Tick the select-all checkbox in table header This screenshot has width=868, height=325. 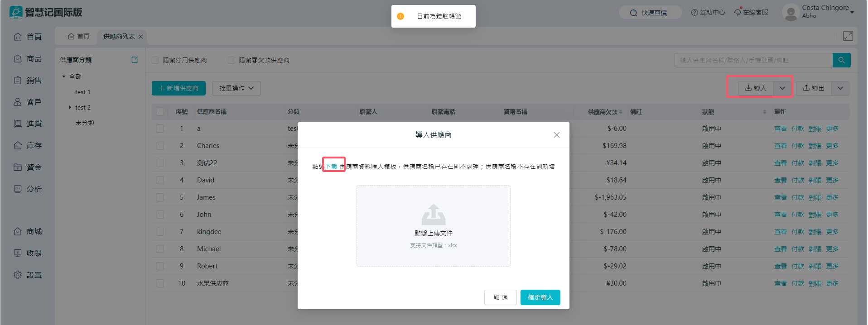(x=160, y=112)
